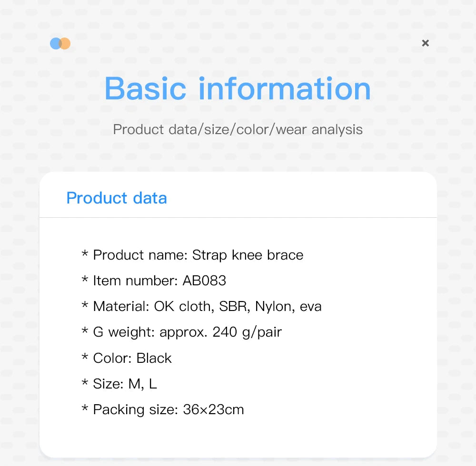Click the "approx. 240 g/pair" weight value
This screenshot has height=466, width=476.
point(220,332)
